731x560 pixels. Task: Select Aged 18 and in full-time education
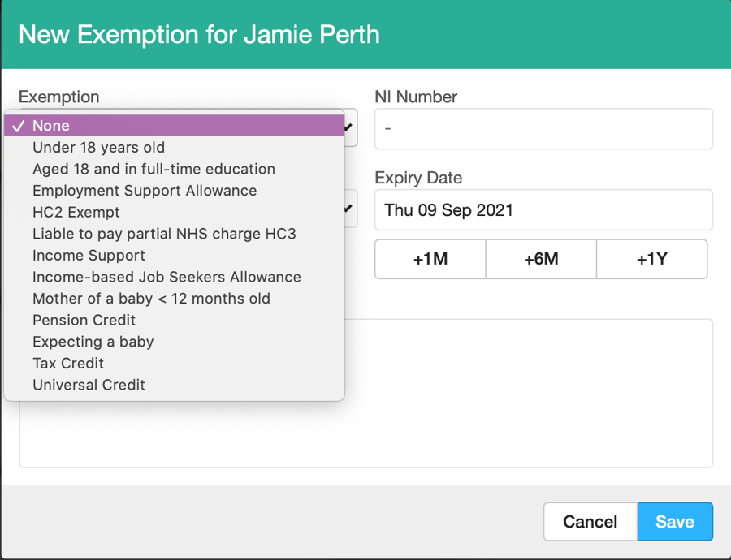pyautogui.click(x=154, y=169)
